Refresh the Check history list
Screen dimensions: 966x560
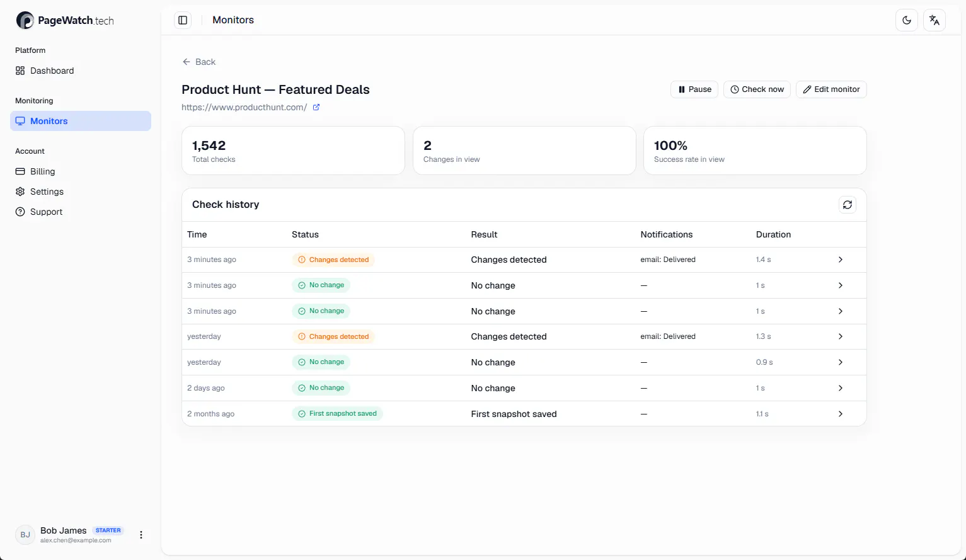click(x=848, y=205)
